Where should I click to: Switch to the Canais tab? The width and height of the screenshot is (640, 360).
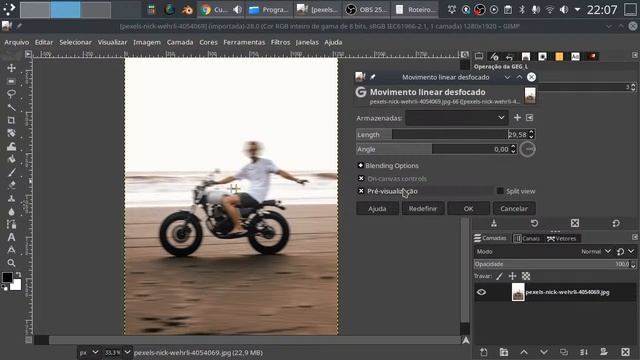527,238
